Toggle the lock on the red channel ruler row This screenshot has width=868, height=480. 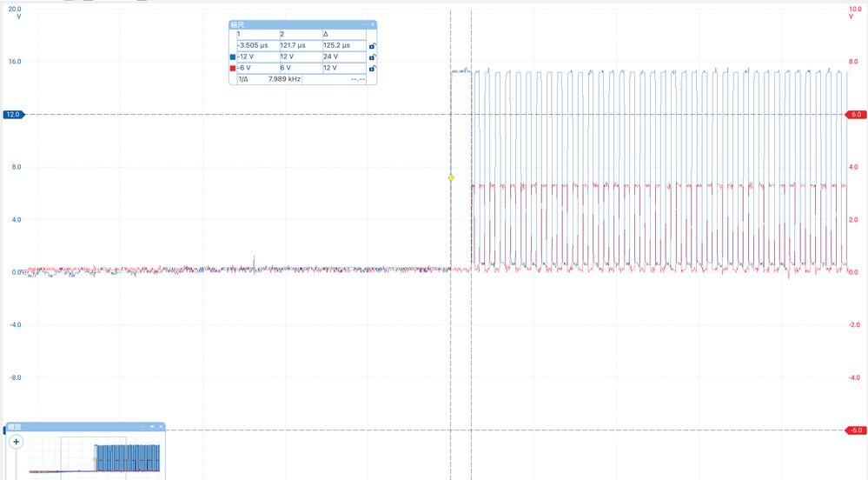point(373,68)
